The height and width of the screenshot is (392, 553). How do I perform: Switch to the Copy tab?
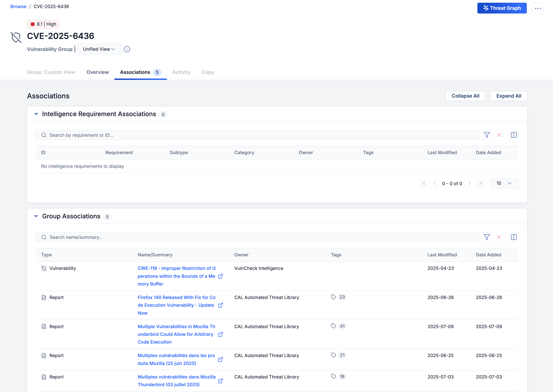pyautogui.click(x=208, y=72)
